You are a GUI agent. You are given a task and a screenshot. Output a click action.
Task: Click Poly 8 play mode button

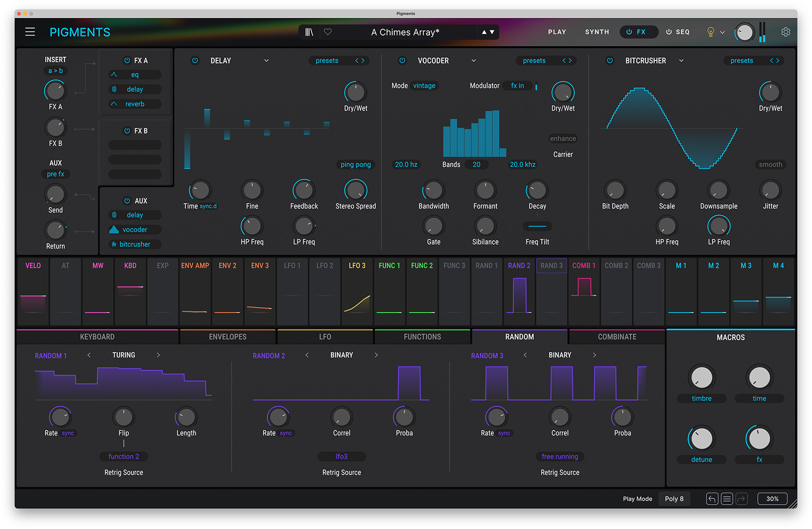[674, 499]
